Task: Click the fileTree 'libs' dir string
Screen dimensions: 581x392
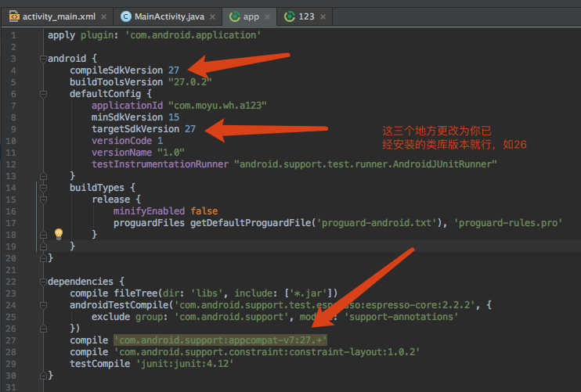Action: tap(207, 293)
